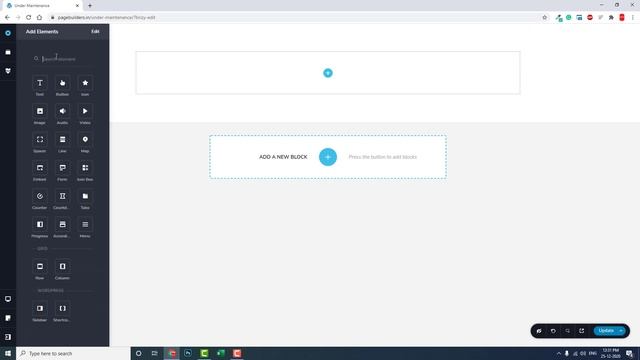Select the Column grid element
The image size is (640, 360).
point(62,267)
